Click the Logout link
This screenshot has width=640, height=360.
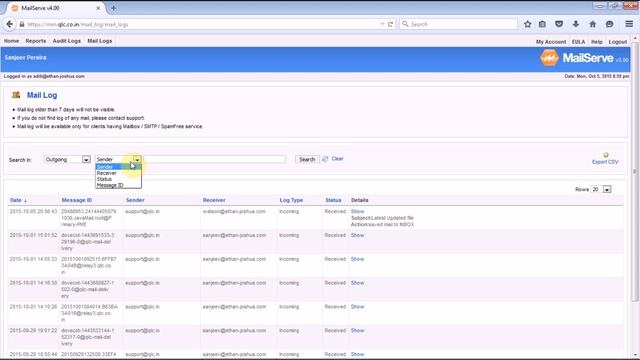coord(618,42)
